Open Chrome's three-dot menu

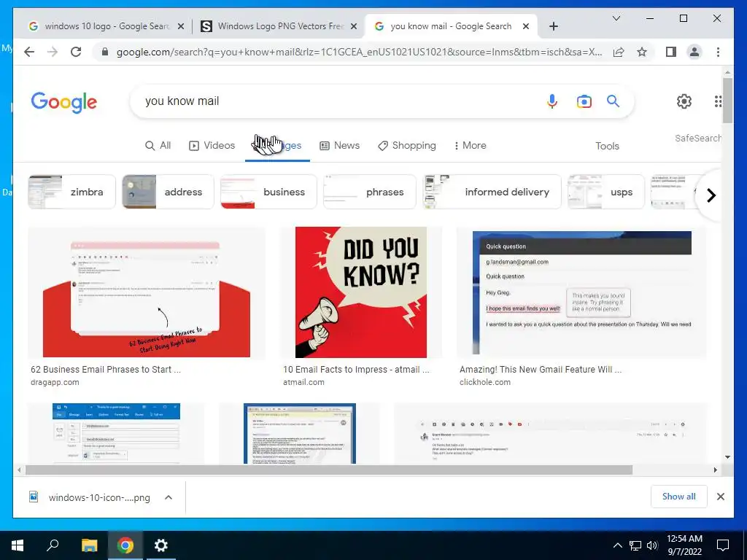pos(718,52)
